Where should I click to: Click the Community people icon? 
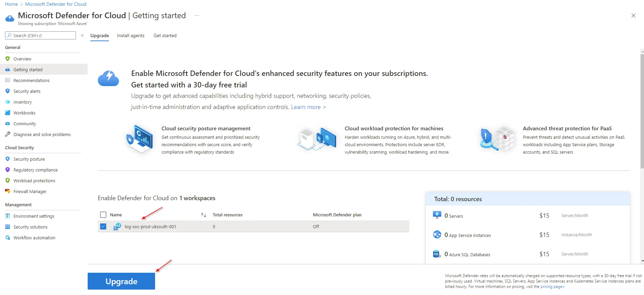(x=8, y=124)
